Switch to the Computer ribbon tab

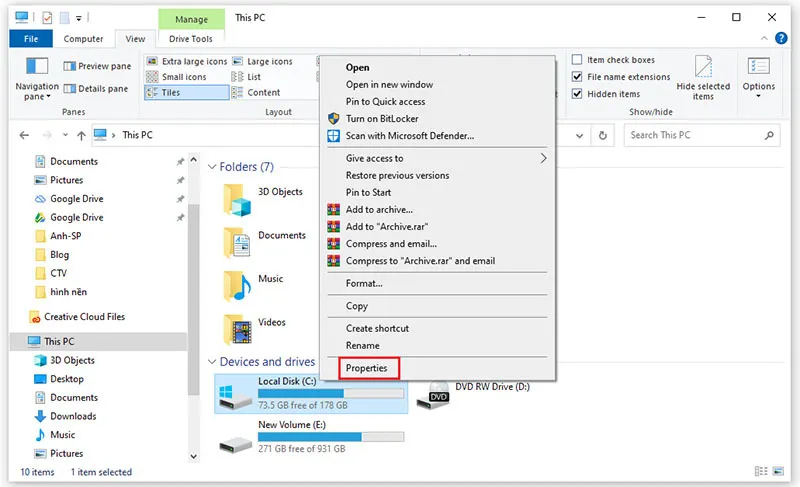coord(83,39)
